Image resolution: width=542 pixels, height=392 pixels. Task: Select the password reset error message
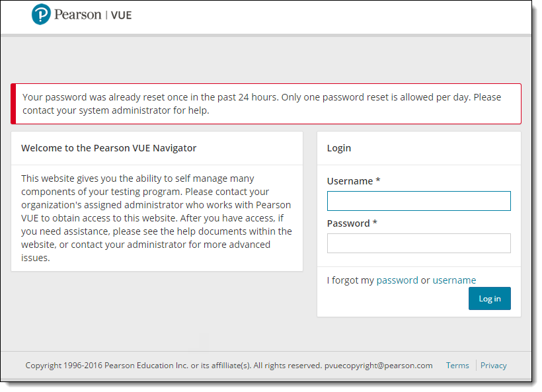pyautogui.click(x=262, y=104)
